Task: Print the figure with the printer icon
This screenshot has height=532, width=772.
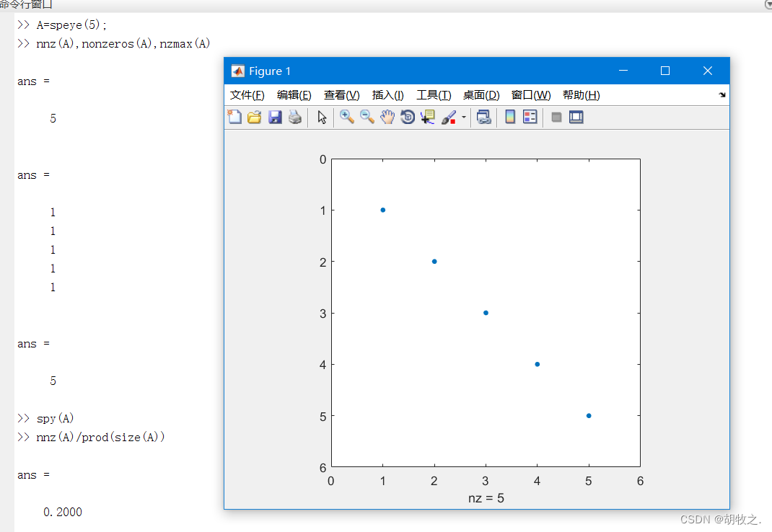Action: point(295,117)
